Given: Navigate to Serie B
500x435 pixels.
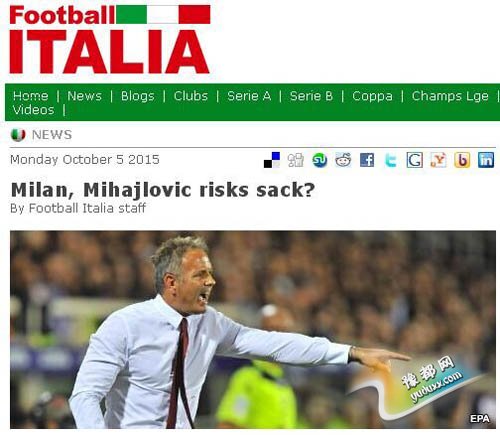Looking at the screenshot, I should click(311, 96).
